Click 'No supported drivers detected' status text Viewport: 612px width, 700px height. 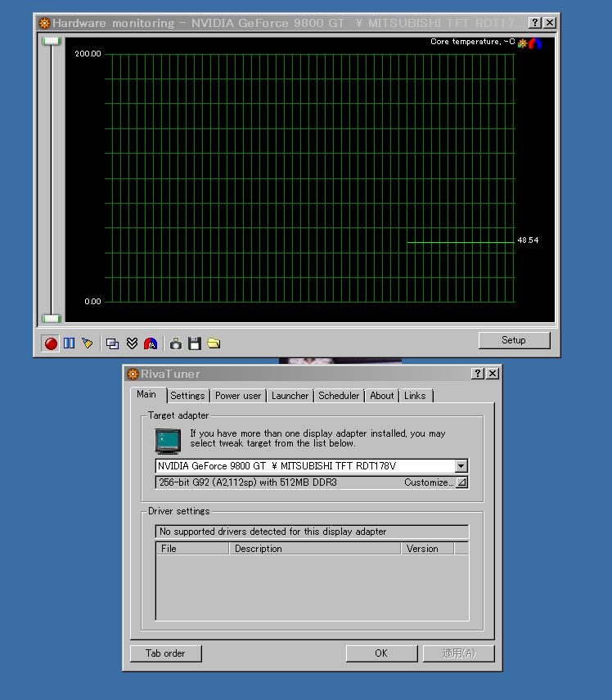[273, 532]
